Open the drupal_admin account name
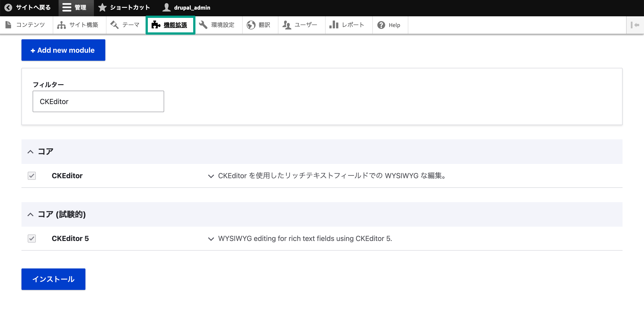Image resolution: width=644 pixels, height=335 pixels. click(192, 8)
